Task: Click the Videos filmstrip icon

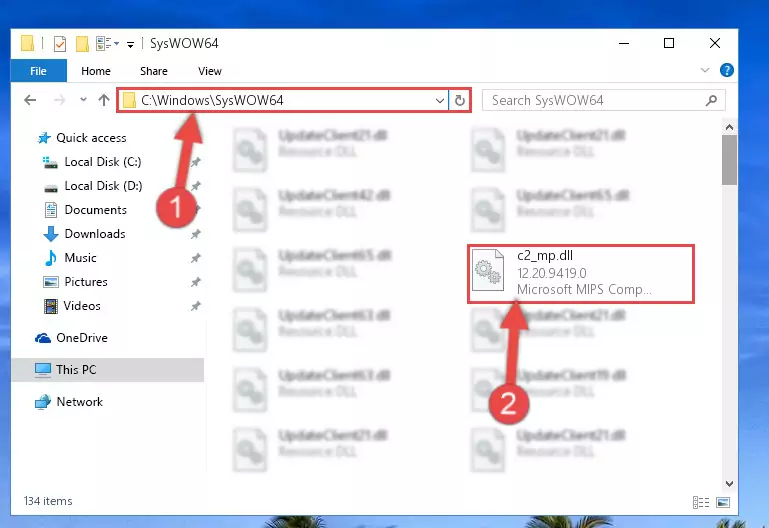Action: 51,306
